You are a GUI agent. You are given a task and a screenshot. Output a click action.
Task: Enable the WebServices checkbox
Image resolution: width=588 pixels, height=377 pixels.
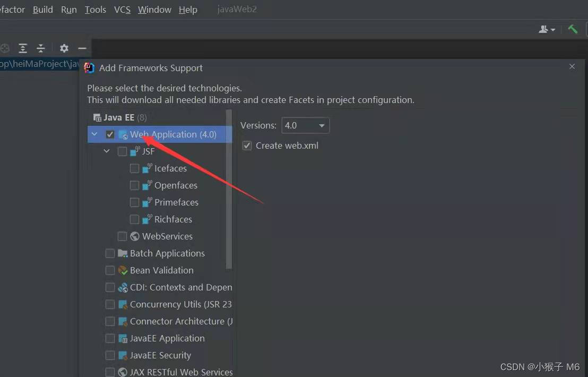[122, 236]
